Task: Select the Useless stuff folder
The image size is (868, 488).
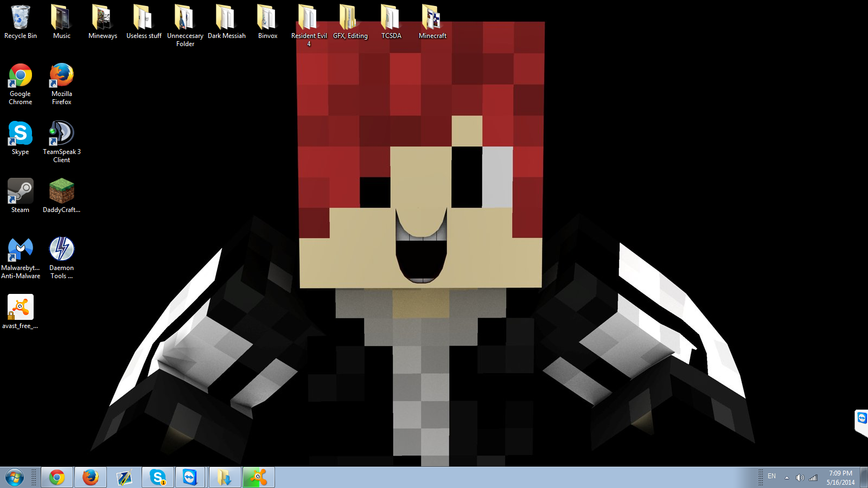Action: (144, 22)
